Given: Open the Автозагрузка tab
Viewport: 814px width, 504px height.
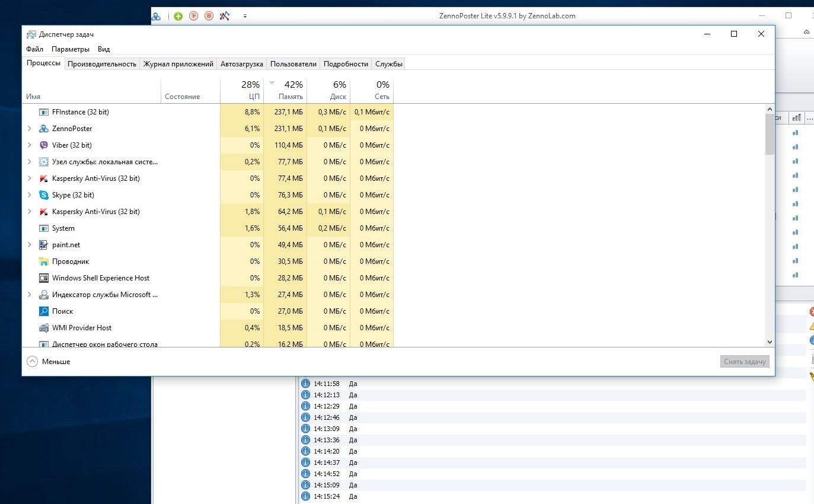Looking at the screenshot, I should tap(242, 64).
